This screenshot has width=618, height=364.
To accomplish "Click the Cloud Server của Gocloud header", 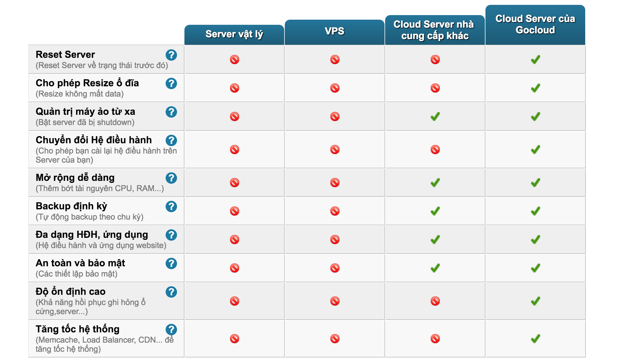I will click(x=535, y=24).
